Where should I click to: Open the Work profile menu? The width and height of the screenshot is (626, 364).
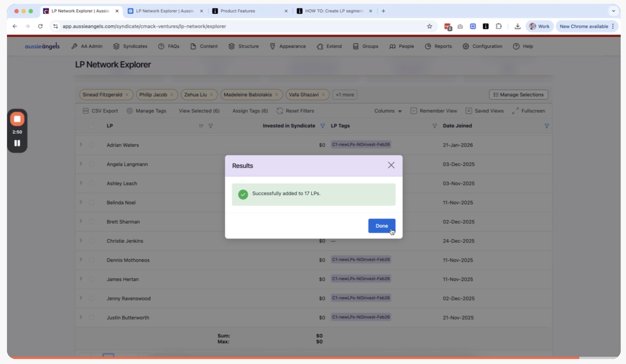539,26
